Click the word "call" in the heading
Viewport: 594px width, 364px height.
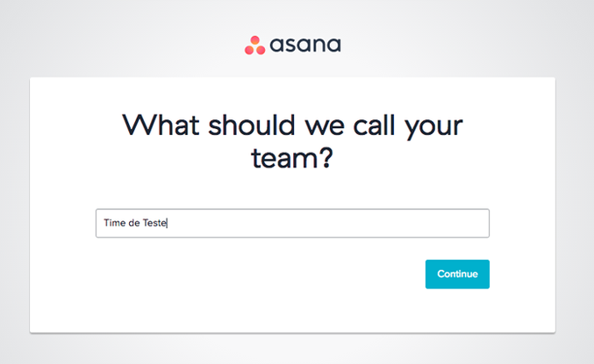pos(378,125)
